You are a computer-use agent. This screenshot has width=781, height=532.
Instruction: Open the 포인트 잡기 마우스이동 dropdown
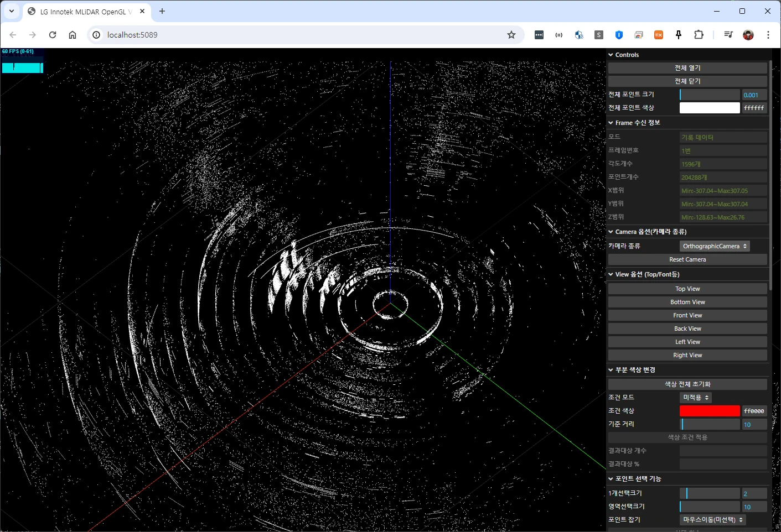coord(712,520)
